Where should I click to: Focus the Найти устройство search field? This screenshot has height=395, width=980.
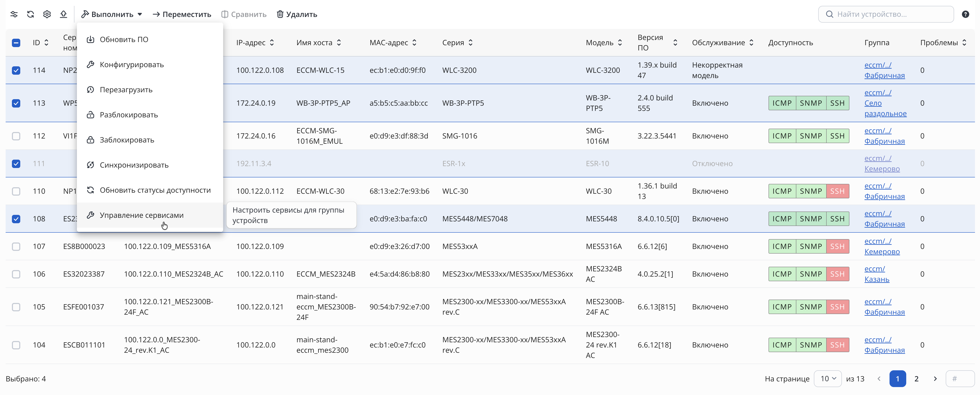coord(886,14)
